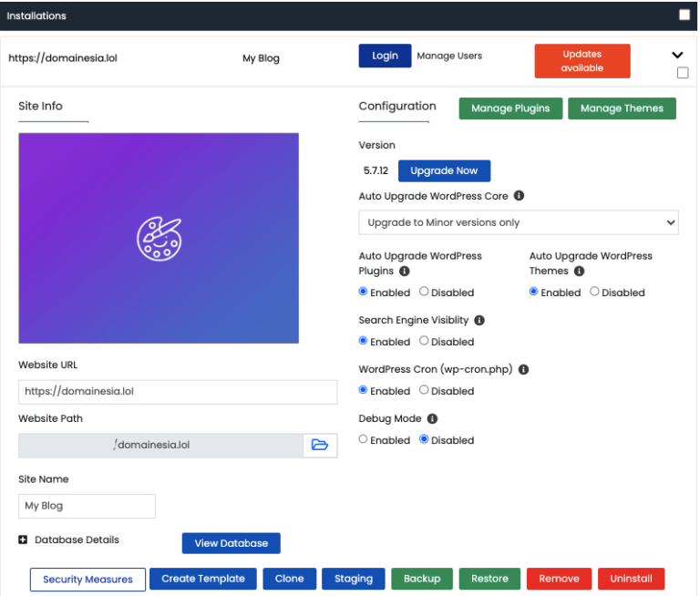Viewport: 700px width, 596px height.
Task: Click the Debug Mode info icon
Action: [432, 418]
